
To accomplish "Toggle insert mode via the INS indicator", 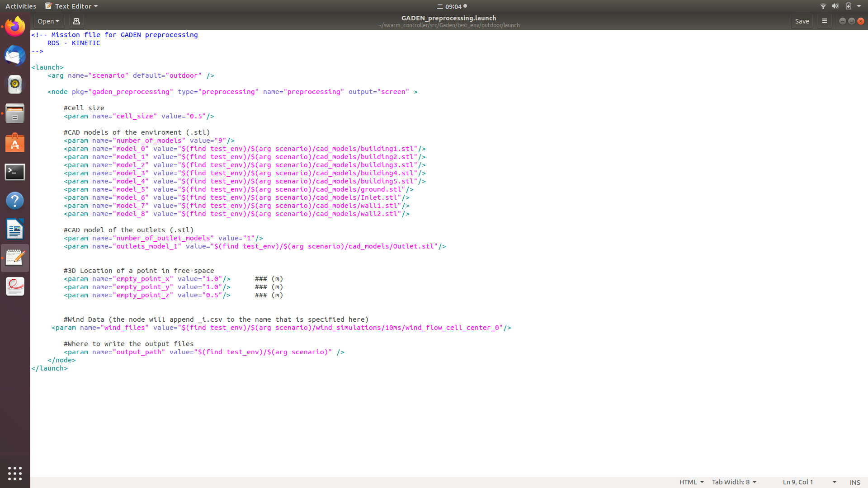I will [x=854, y=482].
